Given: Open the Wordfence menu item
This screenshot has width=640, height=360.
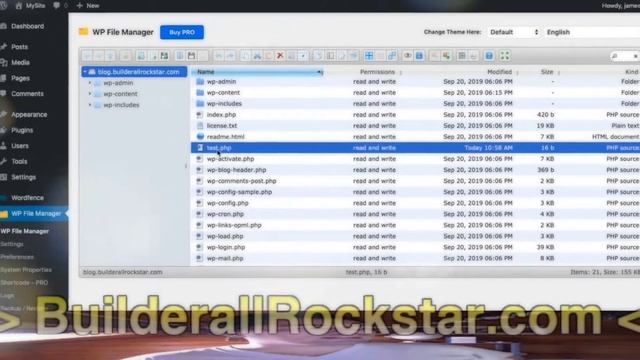Looking at the screenshot, I should (27, 198).
